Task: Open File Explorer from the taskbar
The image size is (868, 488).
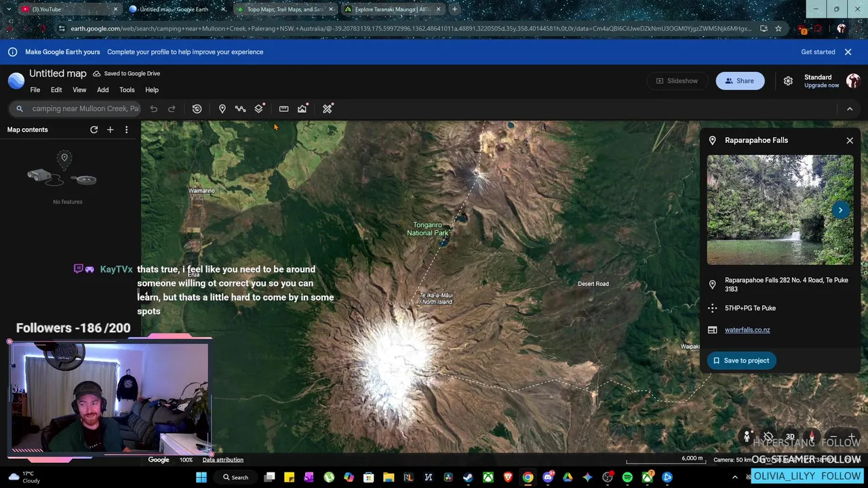Action: (x=389, y=478)
